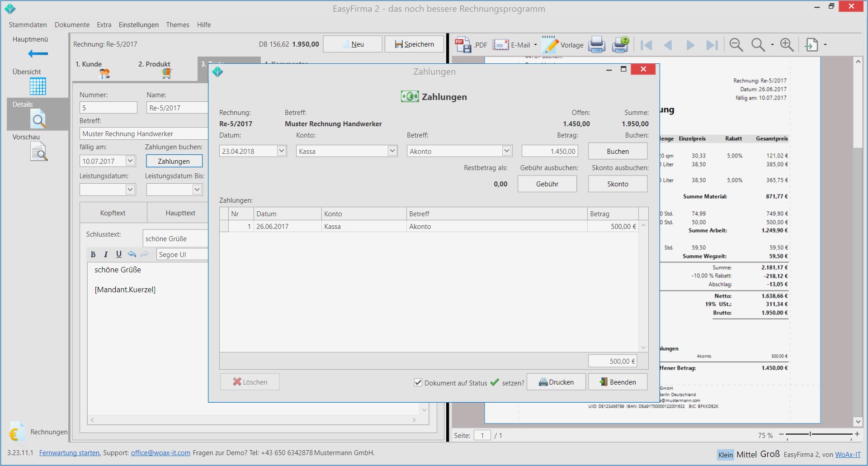The height and width of the screenshot is (466, 868).
Task: Select the Klein size option
Action: coord(726,455)
